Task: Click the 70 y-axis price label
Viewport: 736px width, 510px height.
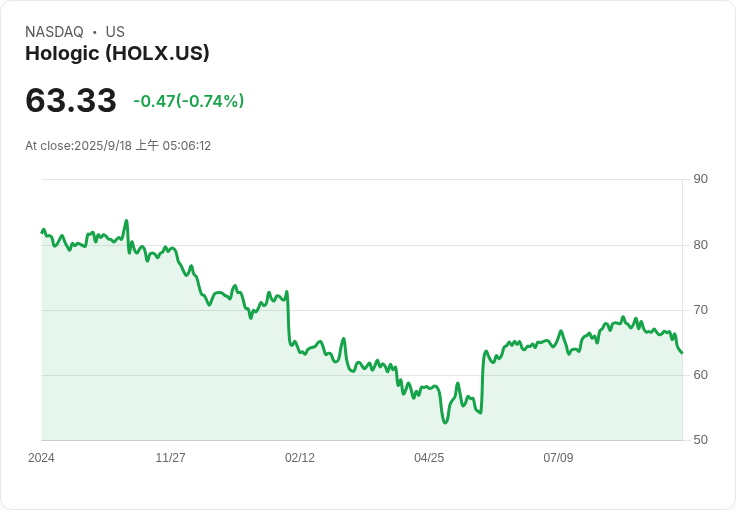Action: pos(700,310)
